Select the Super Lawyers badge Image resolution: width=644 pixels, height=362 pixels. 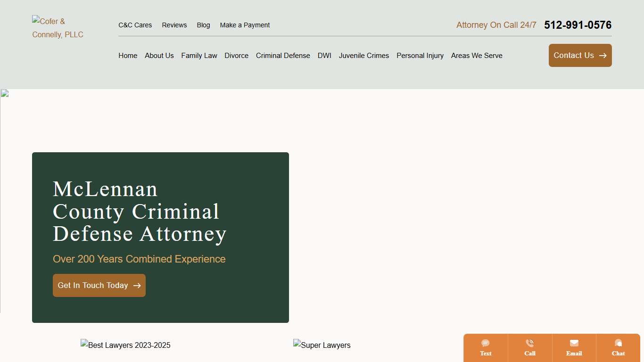[x=322, y=345]
